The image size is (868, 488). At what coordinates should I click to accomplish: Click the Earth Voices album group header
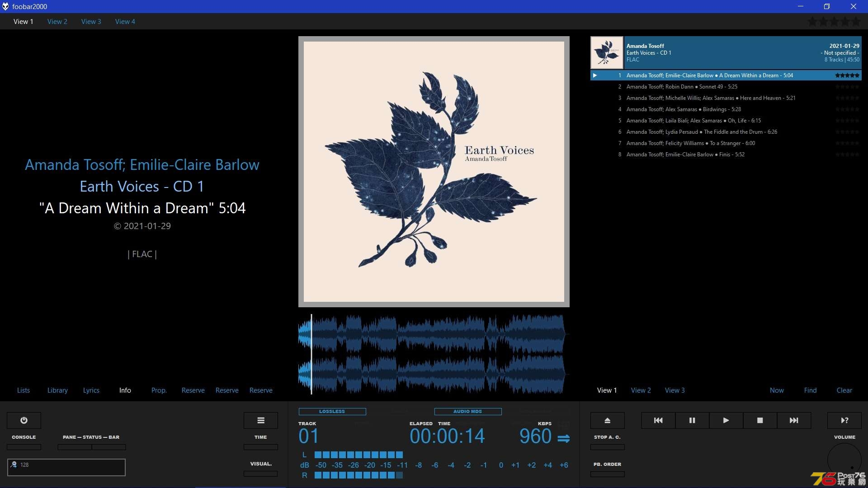(x=726, y=52)
